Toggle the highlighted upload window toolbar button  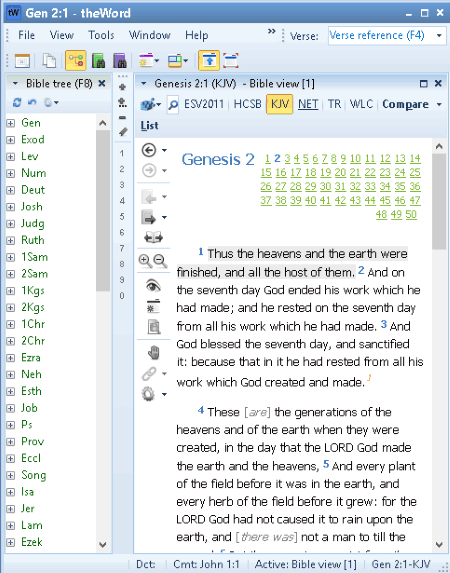[x=209, y=60]
